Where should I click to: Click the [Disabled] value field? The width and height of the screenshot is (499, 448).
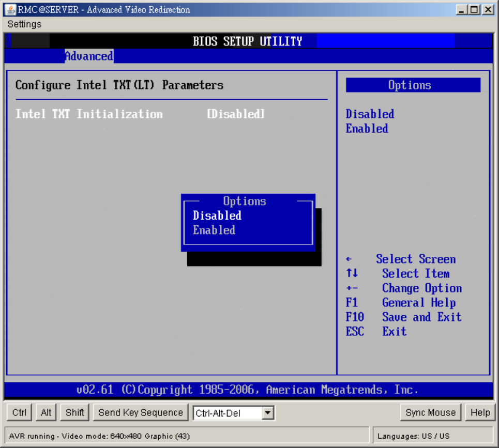(x=236, y=114)
